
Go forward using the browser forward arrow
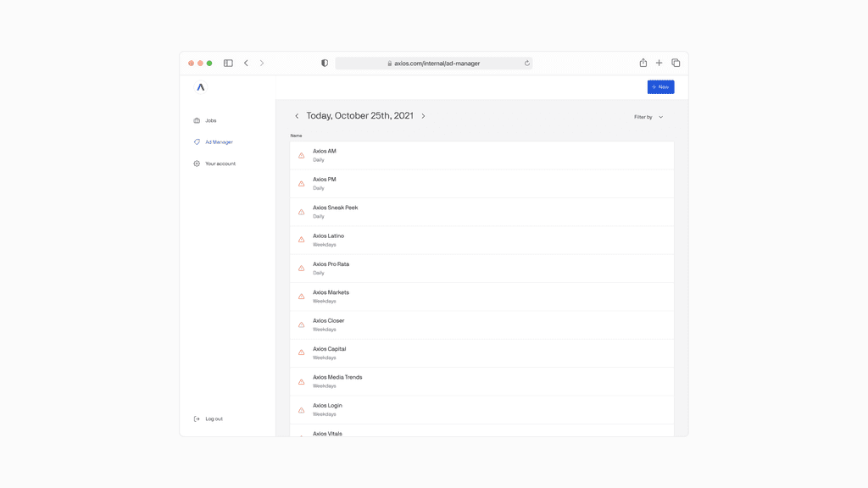click(262, 63)
